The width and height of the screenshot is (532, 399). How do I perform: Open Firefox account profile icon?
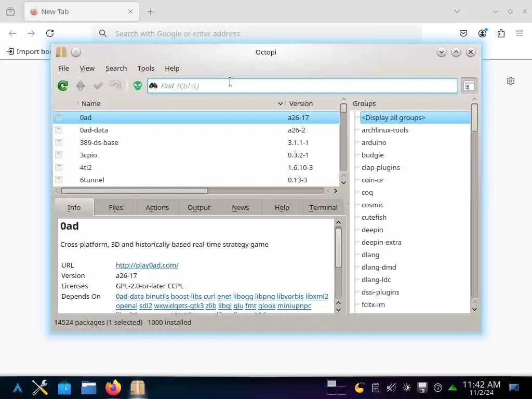coord(482,33)
